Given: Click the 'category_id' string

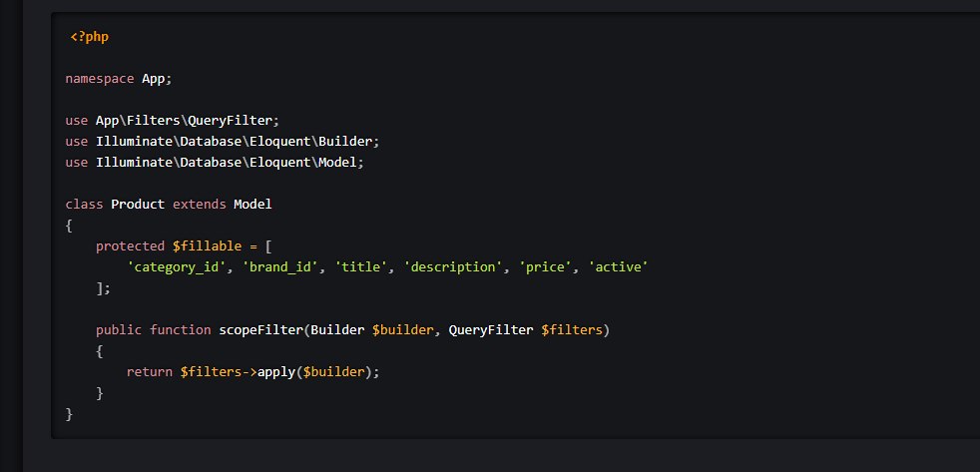Looking at the screenshot, I should point(177,267).
